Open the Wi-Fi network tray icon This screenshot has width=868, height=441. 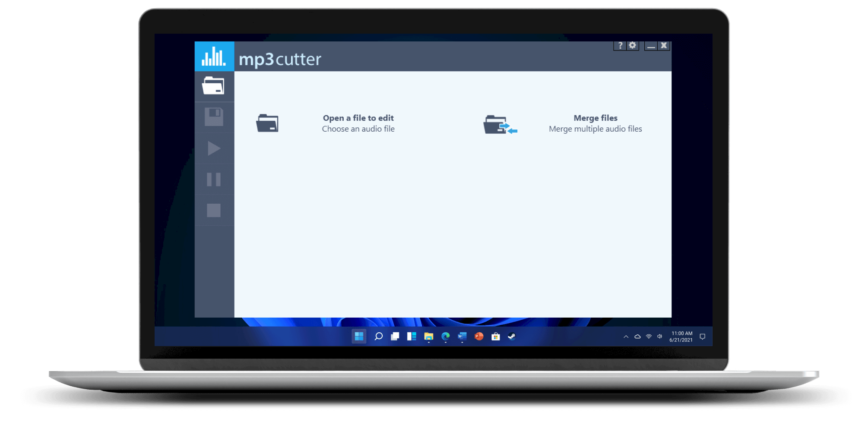[x=649, y=337]
